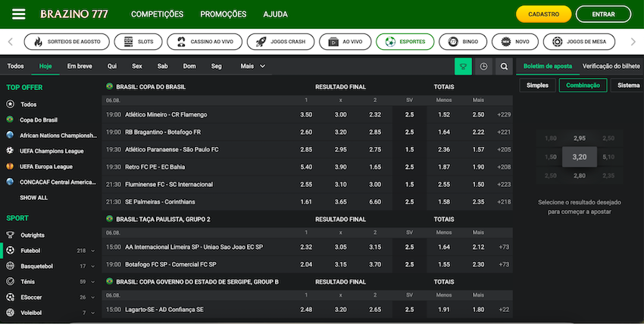This screenshot has width=644, height=324.
Task: Select 3.50 odds for Atlético Mineiro
Action: [306, 115]
